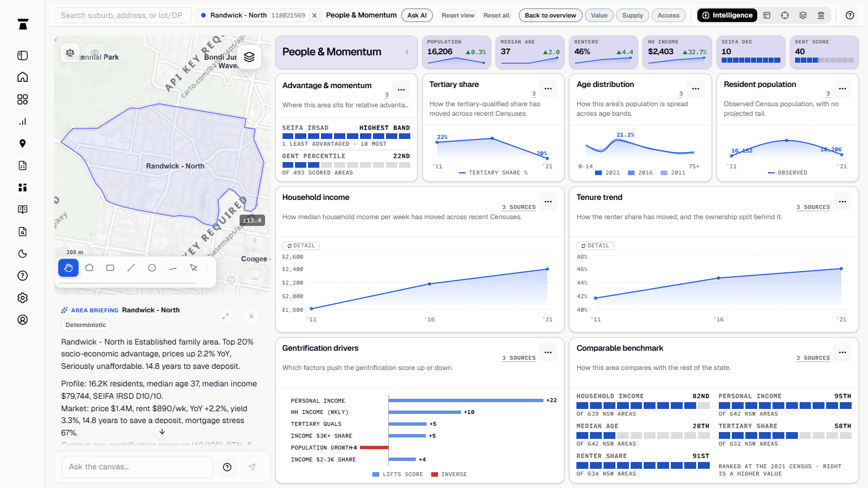The width and height of the screenshot is (868, 488).
Task: Open Comparable benchmark options menu
Action: 843,352
